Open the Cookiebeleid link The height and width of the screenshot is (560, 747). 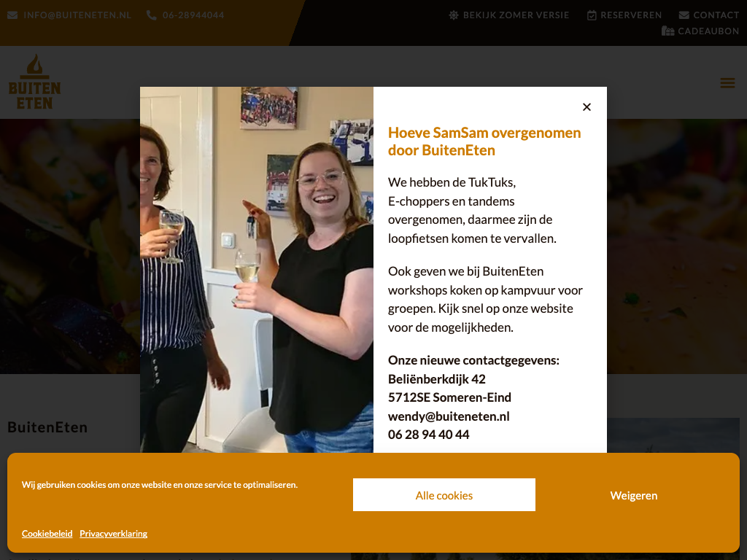pos(47,534)
